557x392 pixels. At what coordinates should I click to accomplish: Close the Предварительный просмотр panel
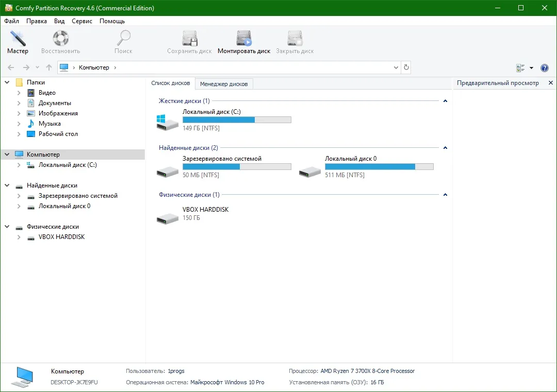551,82
